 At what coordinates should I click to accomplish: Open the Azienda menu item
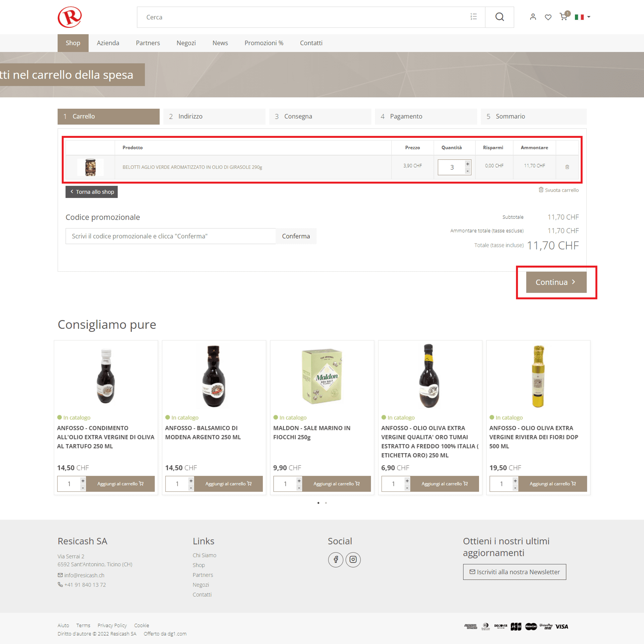tap(108, 43)
